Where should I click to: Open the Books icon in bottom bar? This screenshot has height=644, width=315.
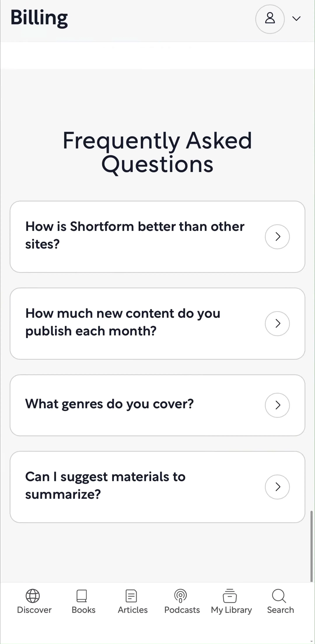pos(82,596)
